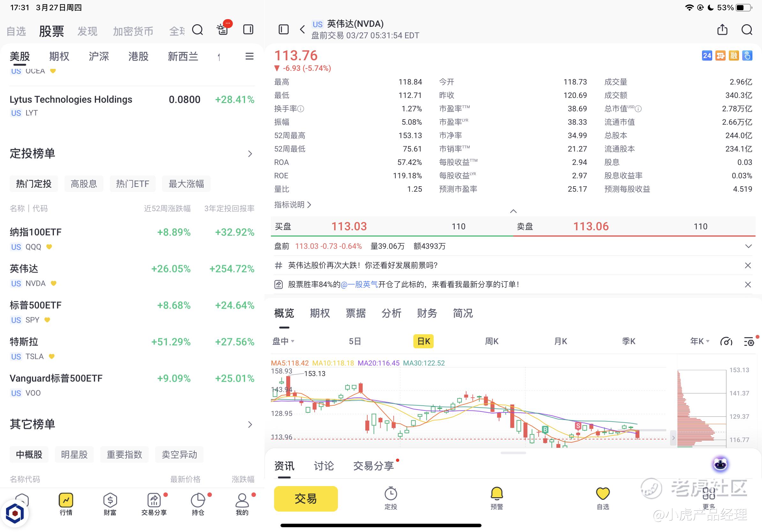Go back from NVDA detail page

[303, 30]
